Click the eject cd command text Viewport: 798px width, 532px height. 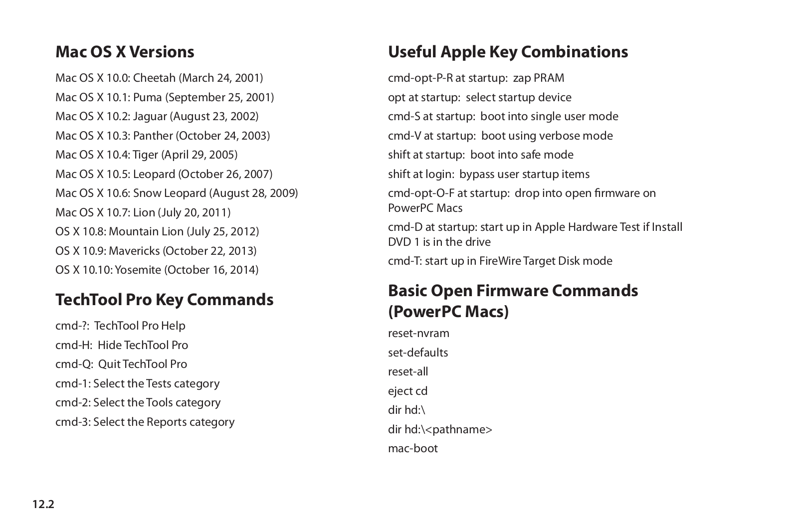point(407,391)
